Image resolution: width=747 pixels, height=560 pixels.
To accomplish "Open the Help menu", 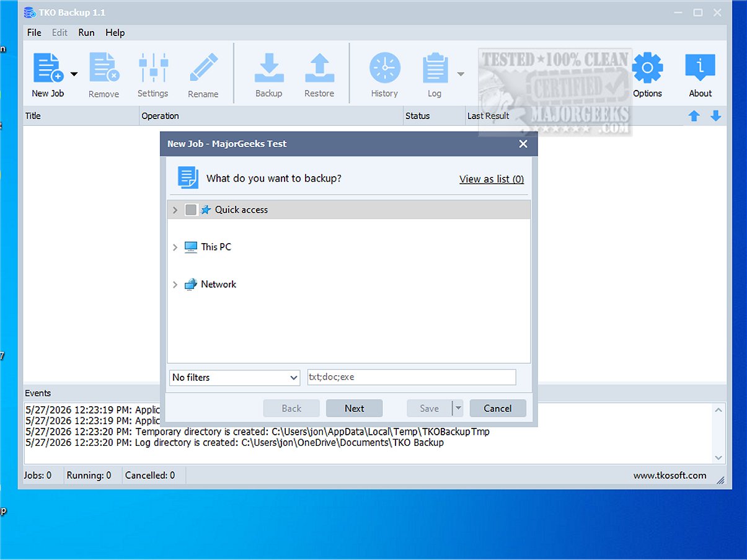I will (115, 32).
